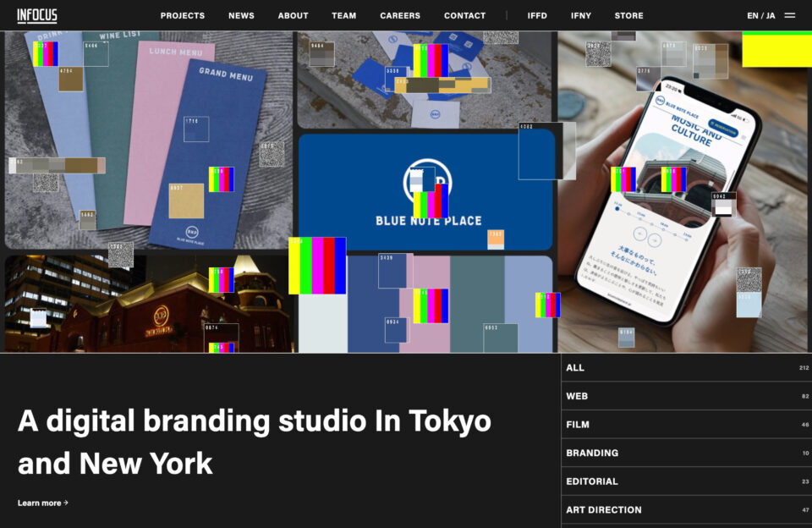Filter projects by WEB

(577, 396)
